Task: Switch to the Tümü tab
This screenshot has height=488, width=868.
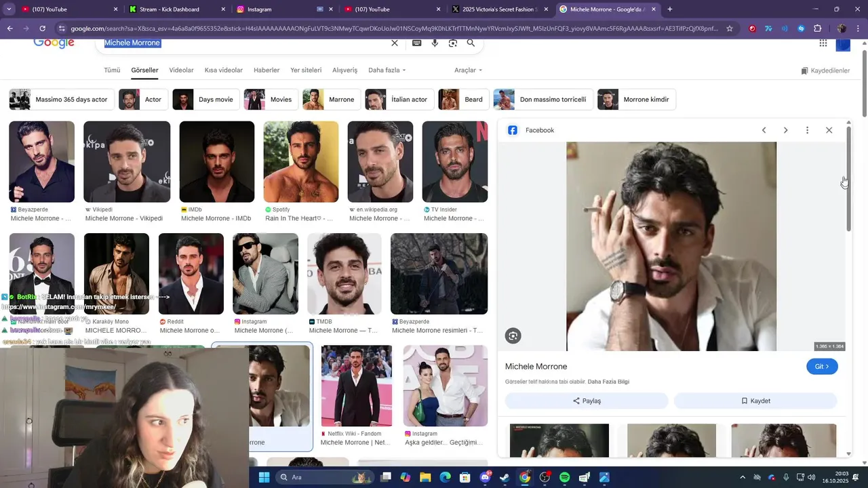Action: (x=112, y=70)
